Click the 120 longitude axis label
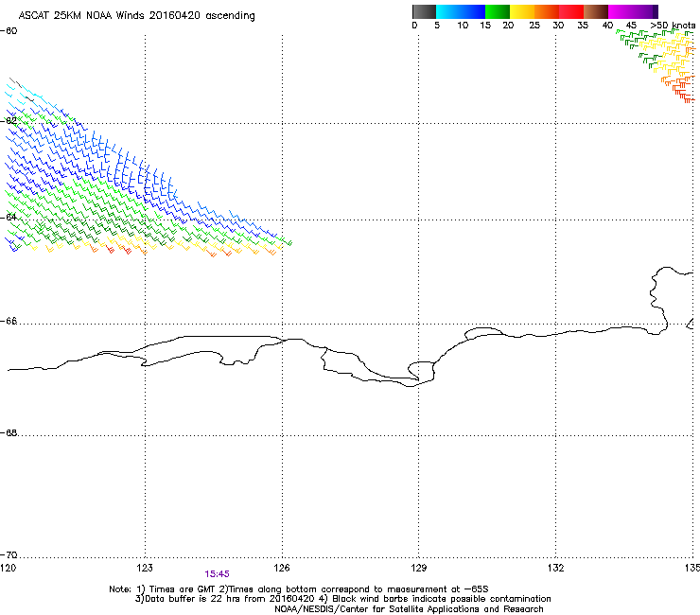The height and width of the screenshot is (615, 700). click(x=8, y=568)
